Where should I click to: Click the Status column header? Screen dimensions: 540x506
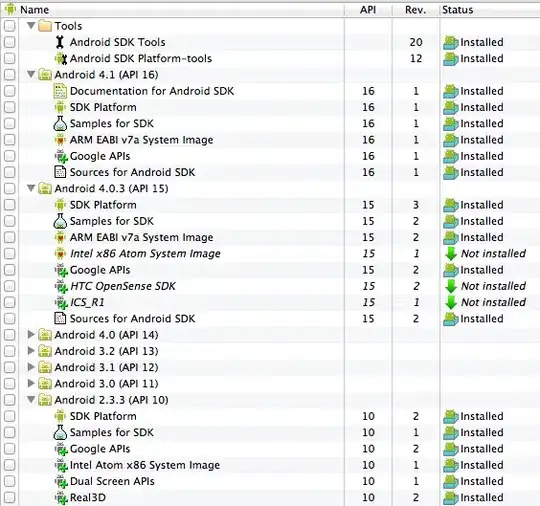[x=490, y=10]
